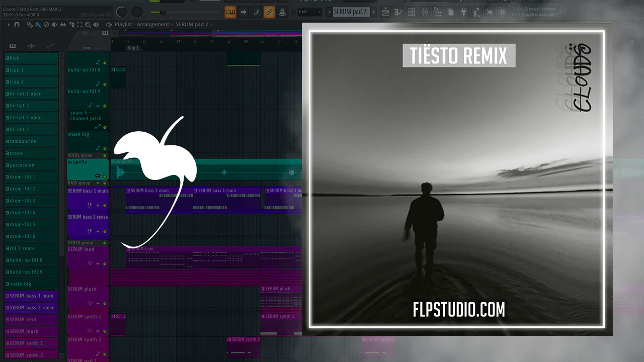Select SERUM bass 2 reese in picker

pos(31,308)
